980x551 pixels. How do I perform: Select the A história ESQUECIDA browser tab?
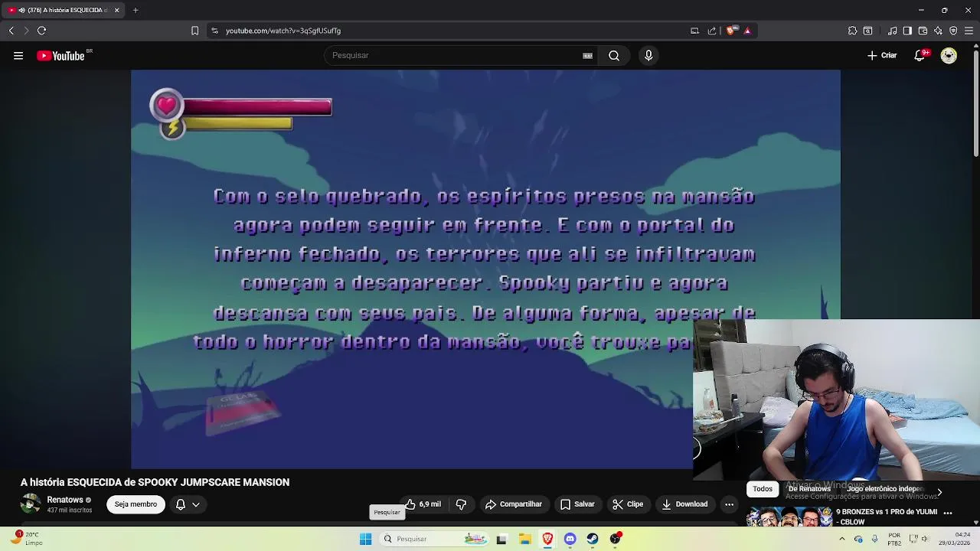(x=63, y=10)
